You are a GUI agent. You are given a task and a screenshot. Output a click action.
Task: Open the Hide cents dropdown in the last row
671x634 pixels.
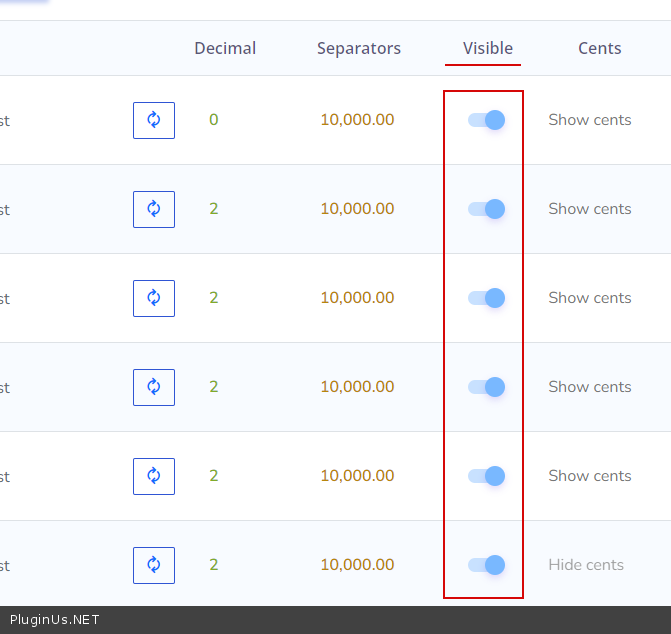point(586,565)
